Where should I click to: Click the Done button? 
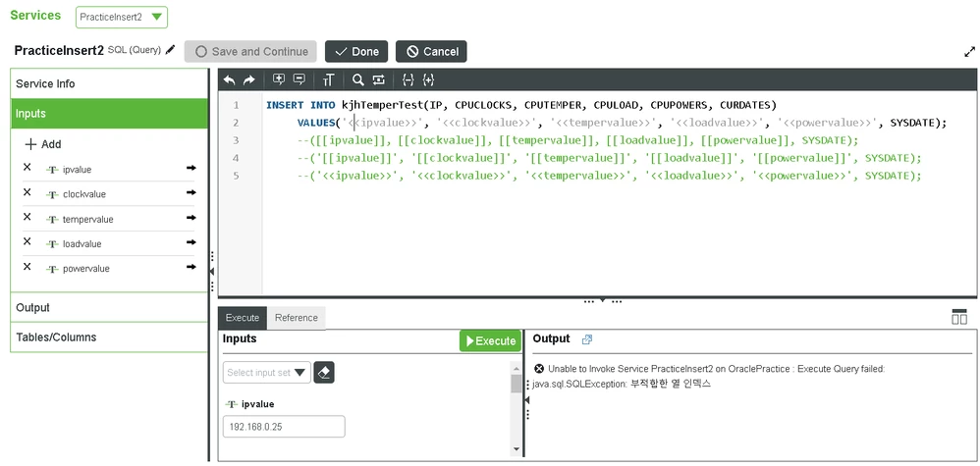(356, 52)
